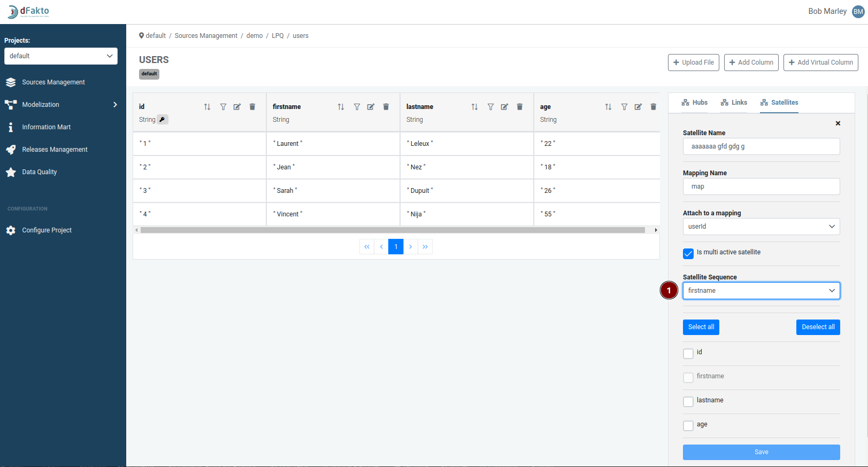Viewport: 868px width, 467px height.
Task: Uncheck Is multi active satellite
Action: (688, 254)
